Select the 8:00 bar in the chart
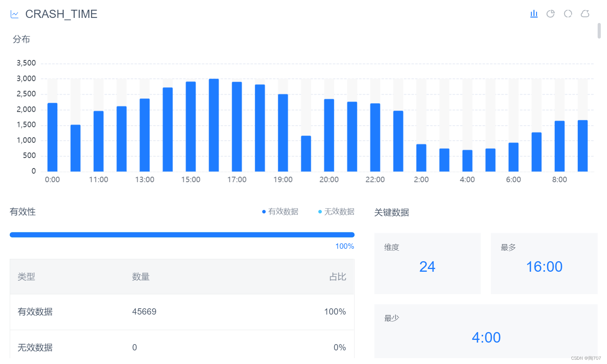The height and width of the screenshot is (364, 607). [x=559, y=146]
